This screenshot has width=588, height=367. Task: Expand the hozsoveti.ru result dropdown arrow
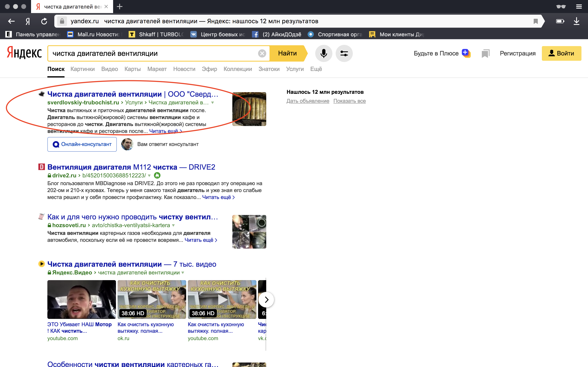point(173,225)
